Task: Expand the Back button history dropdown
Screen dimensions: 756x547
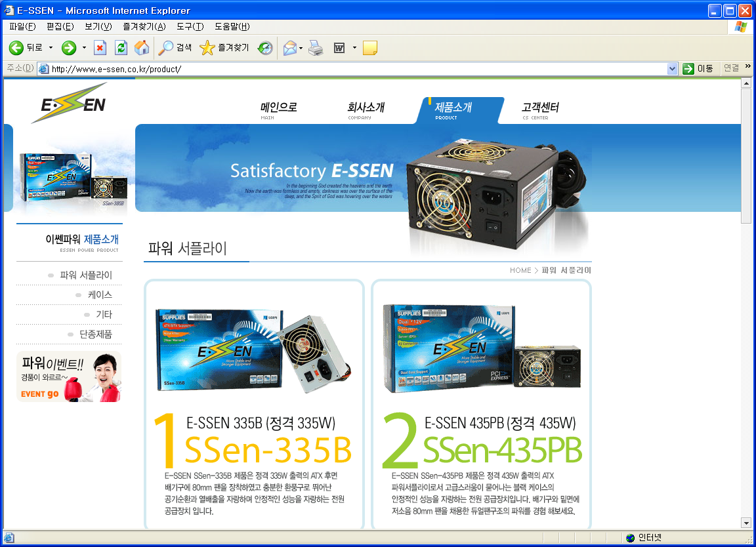Action: (51, 48)
